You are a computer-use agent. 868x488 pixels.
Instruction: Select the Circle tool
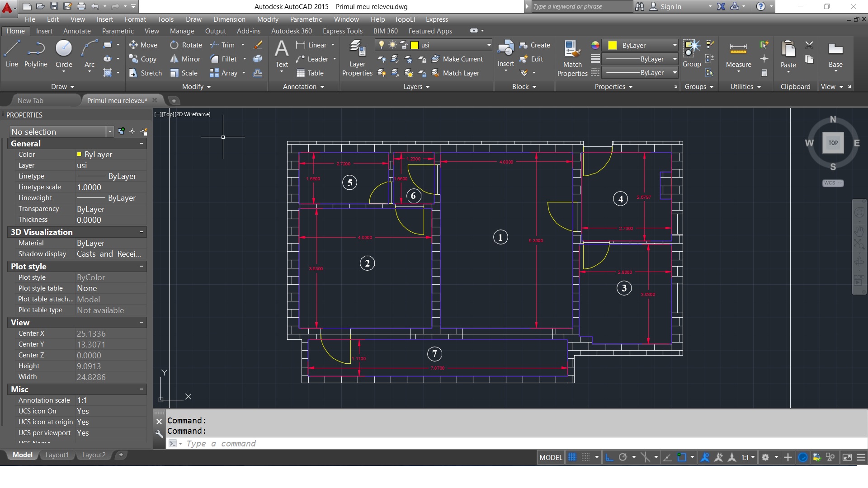64,53
